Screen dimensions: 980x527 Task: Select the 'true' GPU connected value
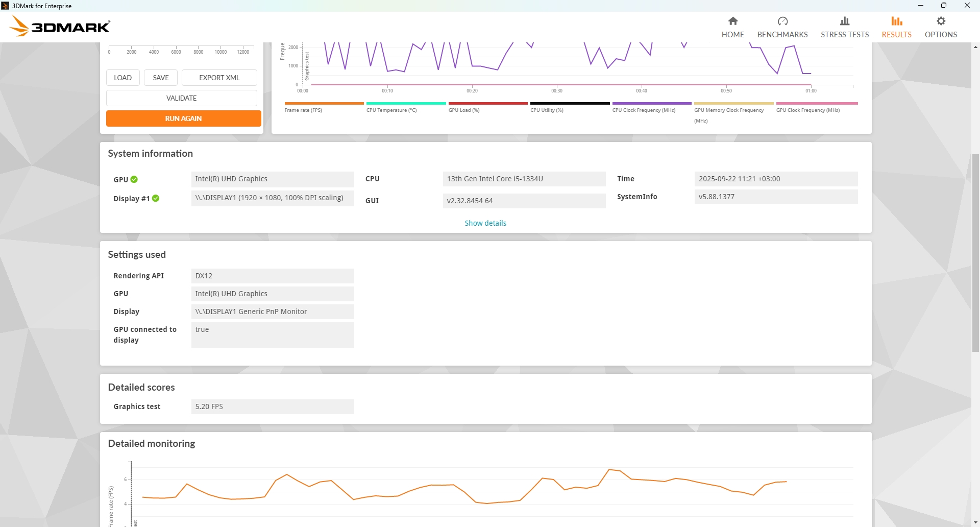[x=273, y=335]
